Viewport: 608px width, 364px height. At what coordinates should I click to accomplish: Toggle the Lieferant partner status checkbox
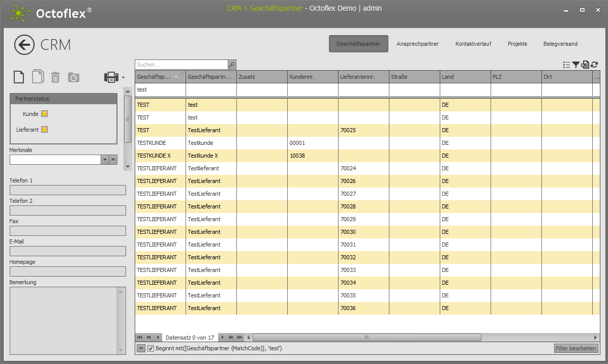(44, 130)
